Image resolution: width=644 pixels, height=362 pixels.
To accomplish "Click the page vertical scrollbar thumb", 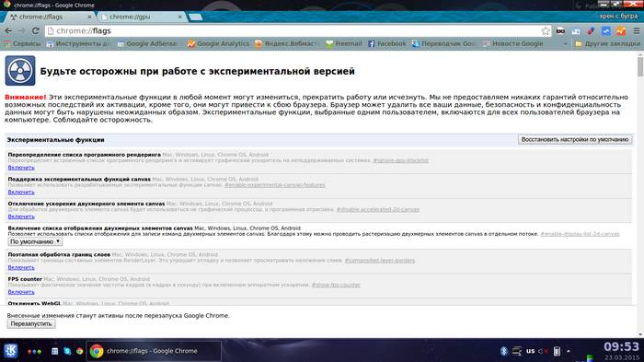I will [x=640, y=67].
